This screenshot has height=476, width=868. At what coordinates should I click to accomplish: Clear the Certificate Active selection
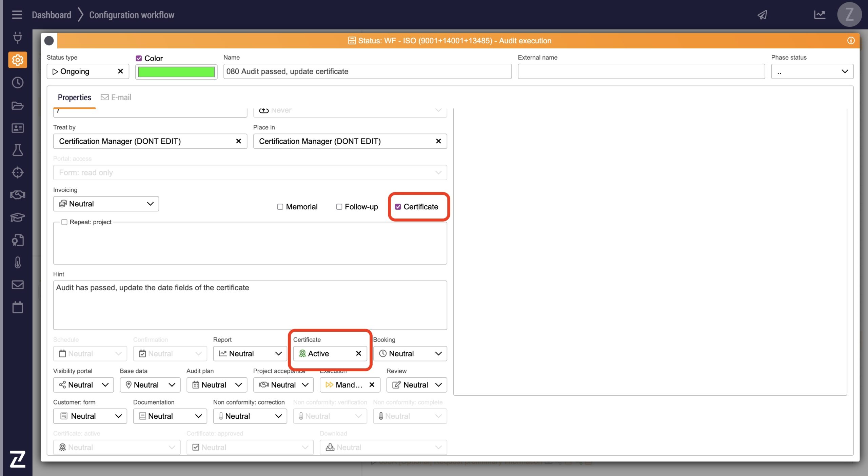358,353
